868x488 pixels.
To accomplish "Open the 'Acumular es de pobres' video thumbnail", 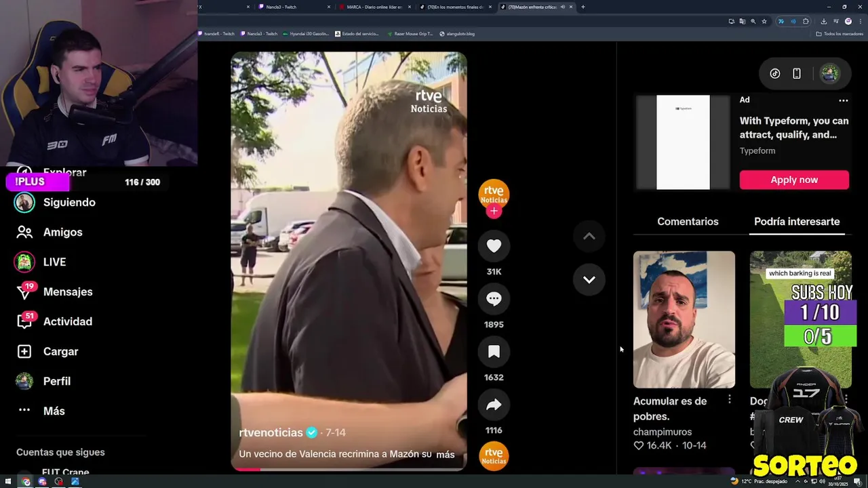I will point(684,320).
